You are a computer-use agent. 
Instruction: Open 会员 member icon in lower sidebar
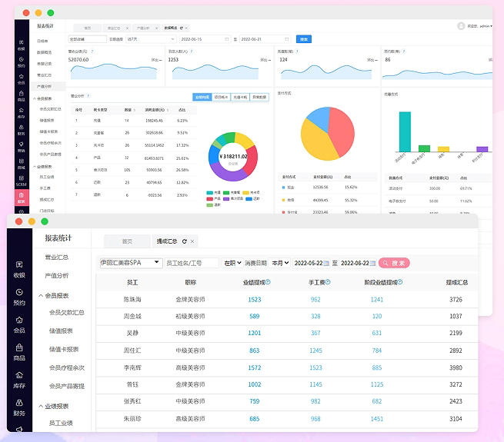click(19, 324)
